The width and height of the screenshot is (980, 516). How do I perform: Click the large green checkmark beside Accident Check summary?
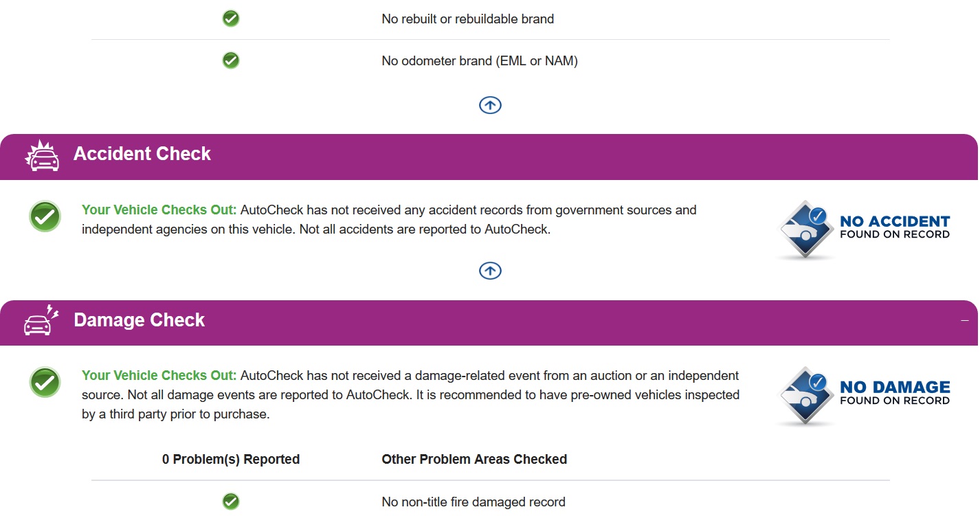coord(45,216)
